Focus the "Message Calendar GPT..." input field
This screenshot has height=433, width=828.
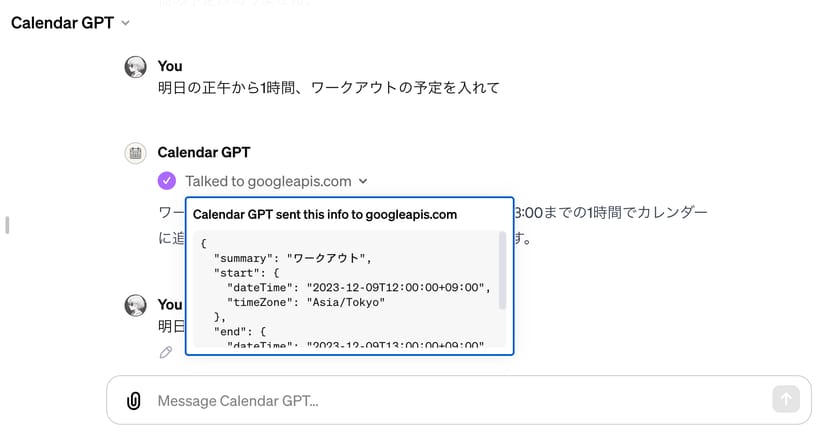(450, 401)
